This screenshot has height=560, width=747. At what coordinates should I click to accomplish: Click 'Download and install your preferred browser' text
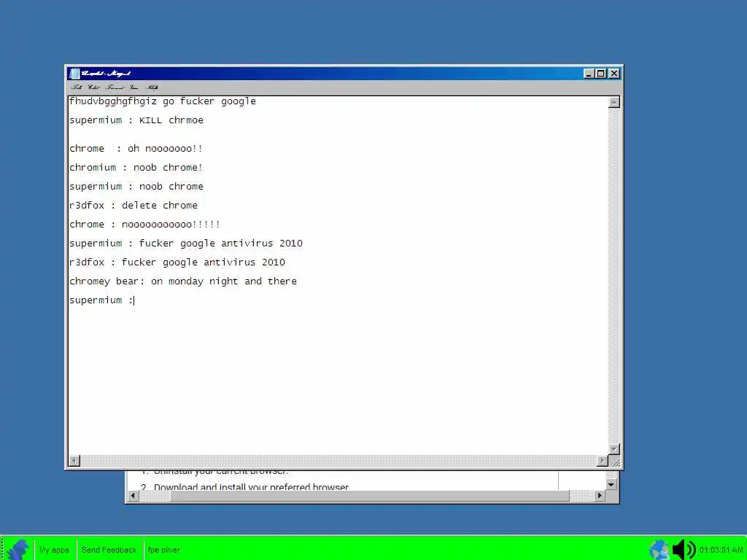[251, 486]
